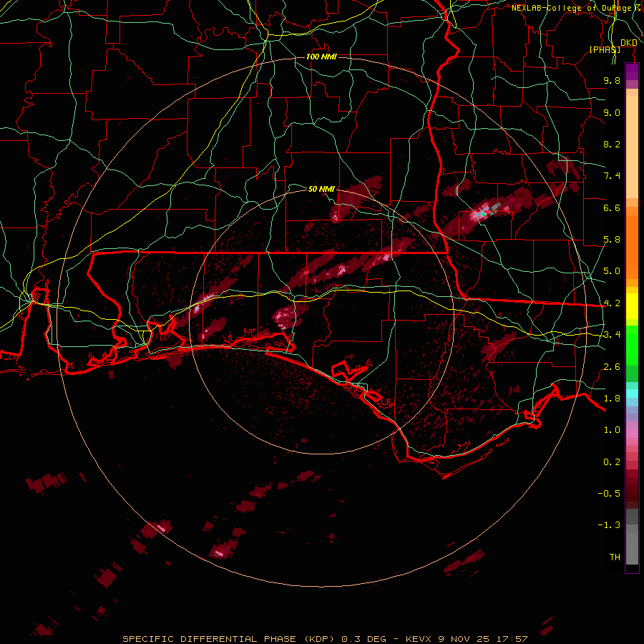Click the SPECIFIC DIFFERENTIAL PHASE (KDP) title text
644x644 pixels.
[x=229, y=639]
